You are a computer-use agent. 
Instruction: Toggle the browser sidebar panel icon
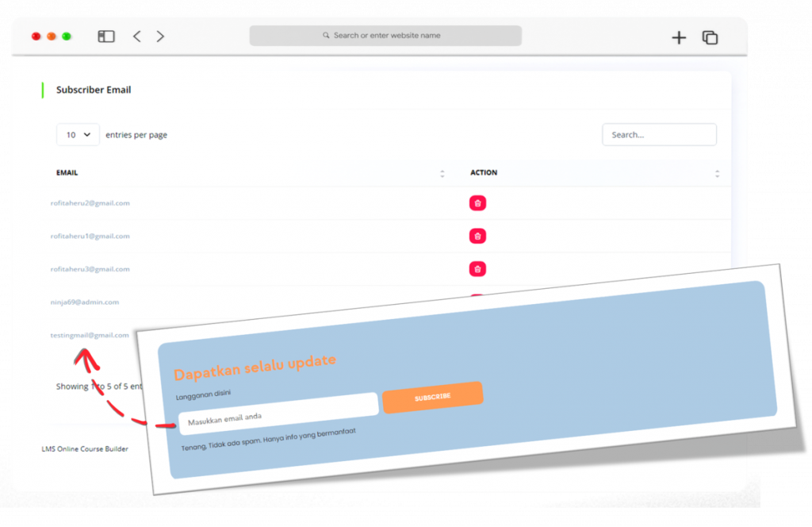pos(106,37)
